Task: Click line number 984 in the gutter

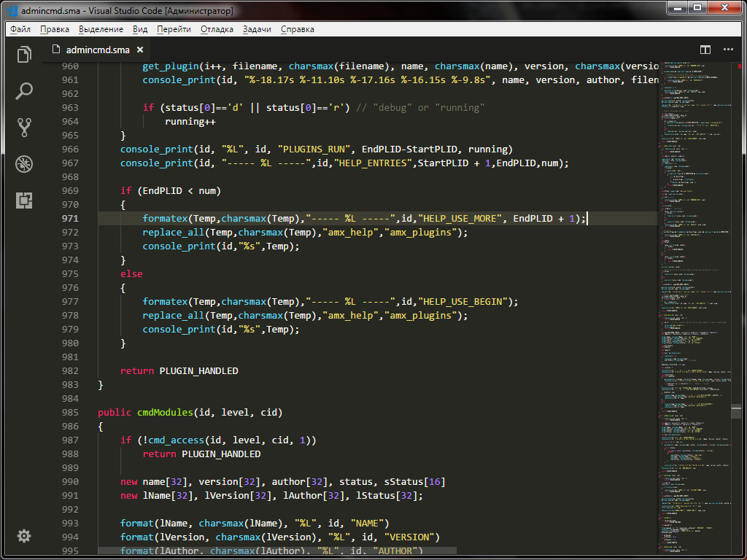Action: (70, 398)
